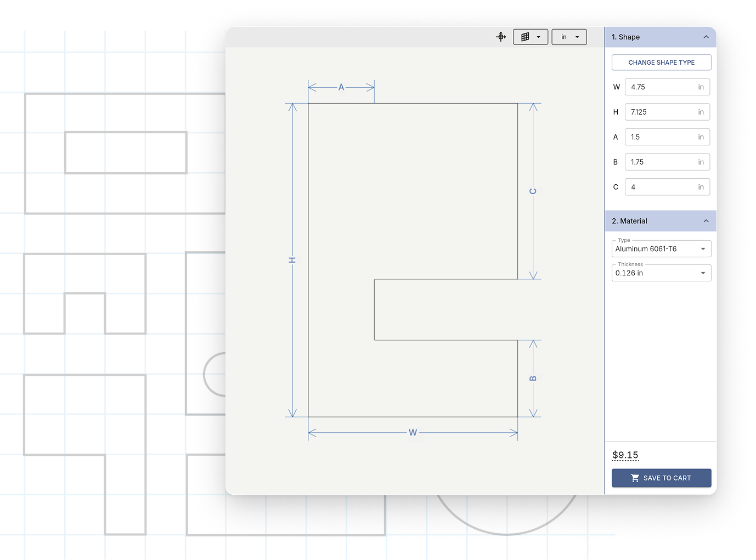
Task: Select the W dimension label on drawing
Action: coord(413,433)
